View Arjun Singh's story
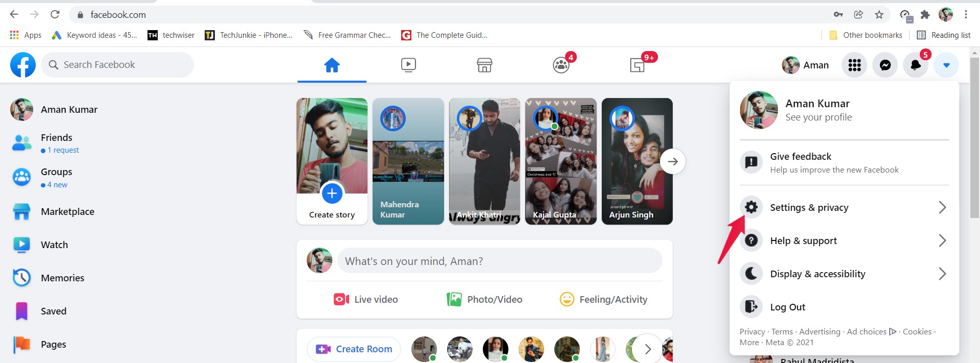The height and width of the screenshot is (363, 980). tap(637, 161)
